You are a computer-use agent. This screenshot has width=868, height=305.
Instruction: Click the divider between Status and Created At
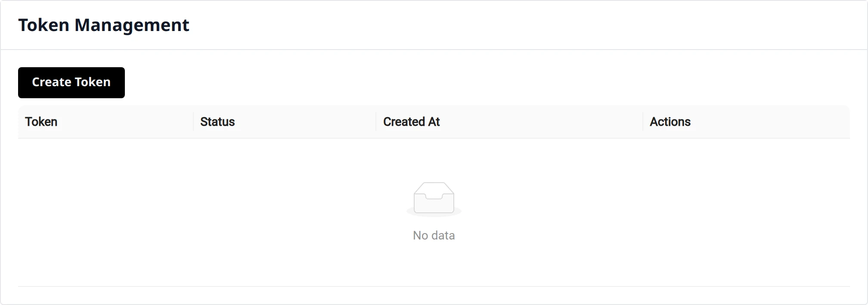pos(376,122)
